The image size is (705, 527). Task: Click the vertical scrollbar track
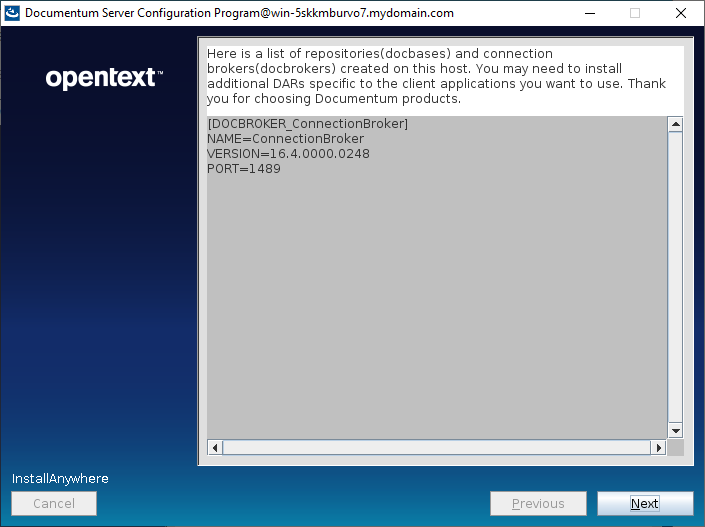tap(675, 277)
